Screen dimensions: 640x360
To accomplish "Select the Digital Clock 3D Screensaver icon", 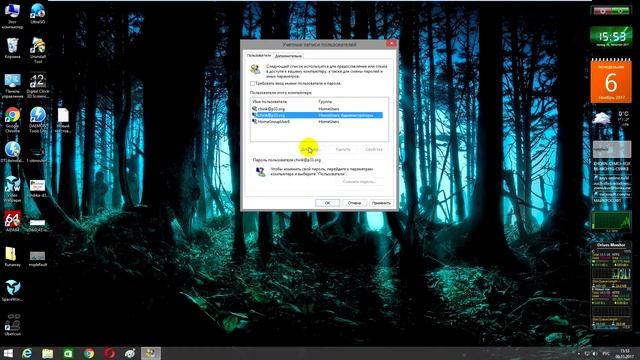I will (38, 86).
